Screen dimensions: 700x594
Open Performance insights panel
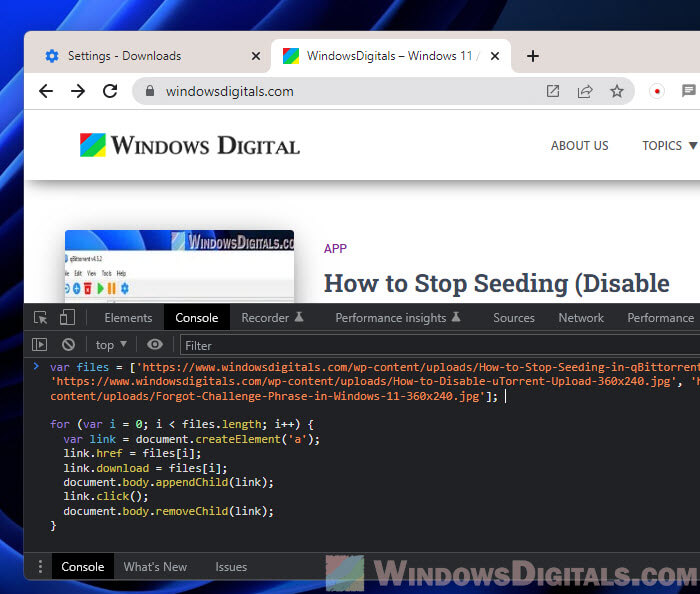(x=397, y=318)
